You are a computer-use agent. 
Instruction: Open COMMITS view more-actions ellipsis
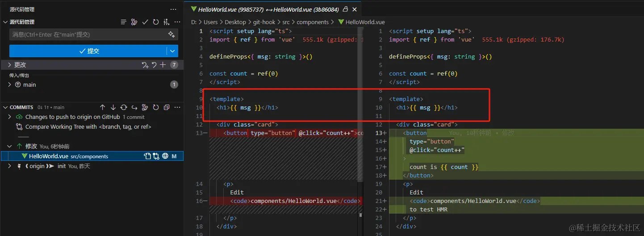[x=177, y=107]
